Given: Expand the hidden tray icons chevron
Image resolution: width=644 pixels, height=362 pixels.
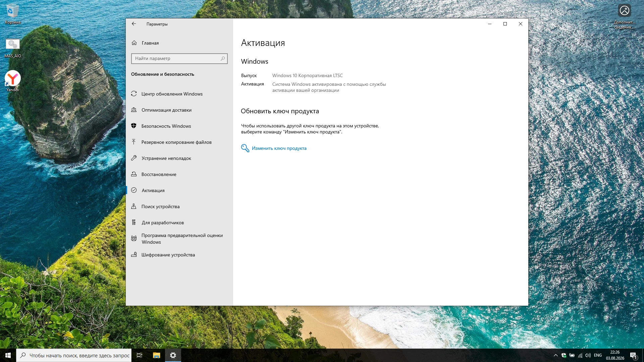Looking at the screenshot, I should tap(556, 355).
